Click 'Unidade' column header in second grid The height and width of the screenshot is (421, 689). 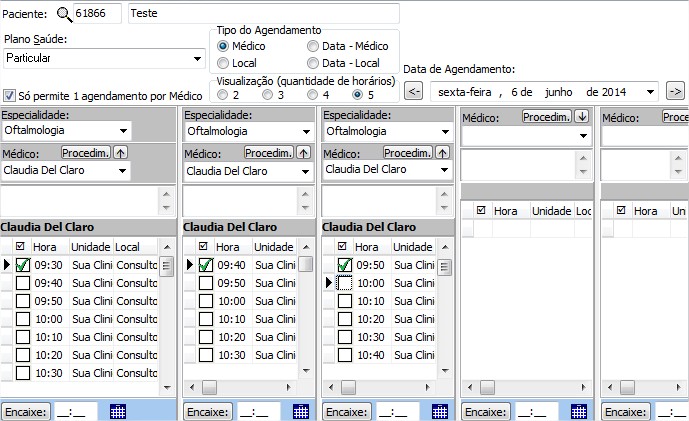pos(272,246)
